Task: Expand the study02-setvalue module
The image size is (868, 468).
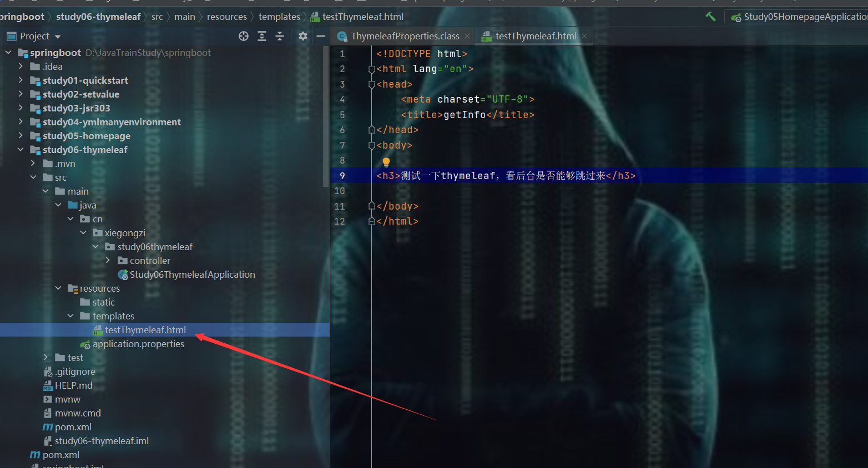Action: click(21, 94)
